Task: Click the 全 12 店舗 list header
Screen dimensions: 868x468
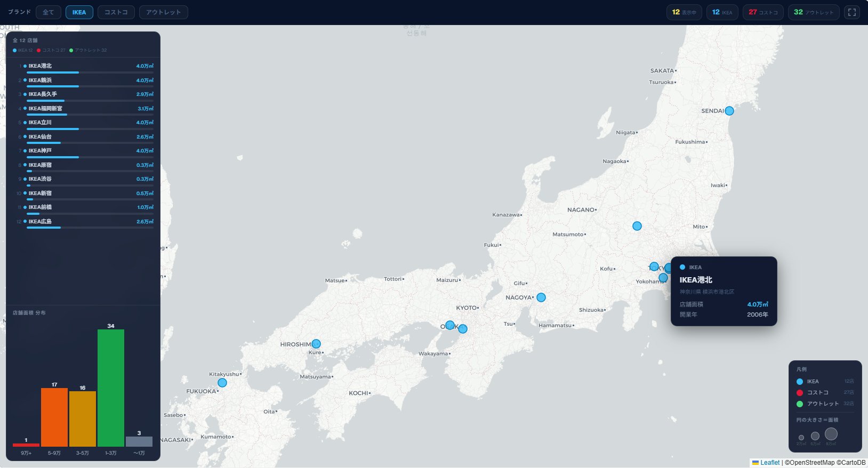Action: (x=25, y=41)
